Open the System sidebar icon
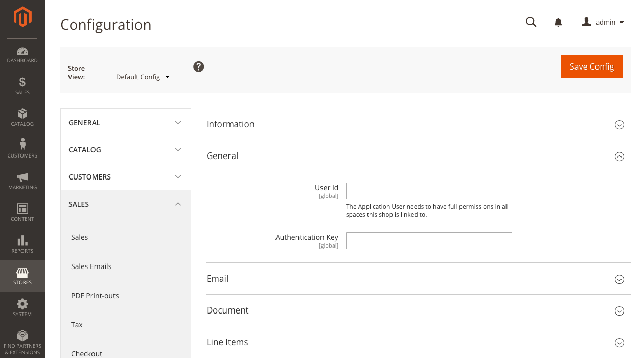644x358 pixels. 22,307
